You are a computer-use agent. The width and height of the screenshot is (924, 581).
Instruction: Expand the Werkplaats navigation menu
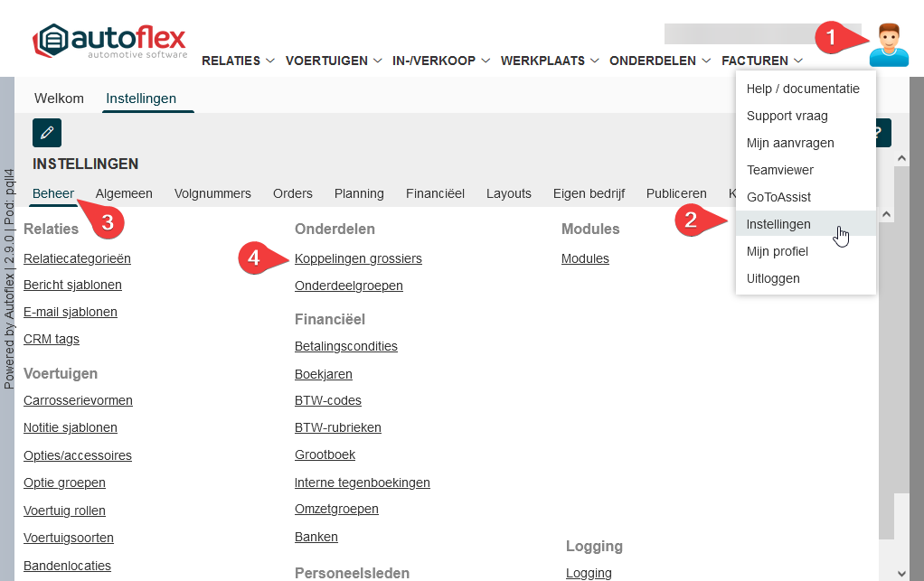pos(550,61)
